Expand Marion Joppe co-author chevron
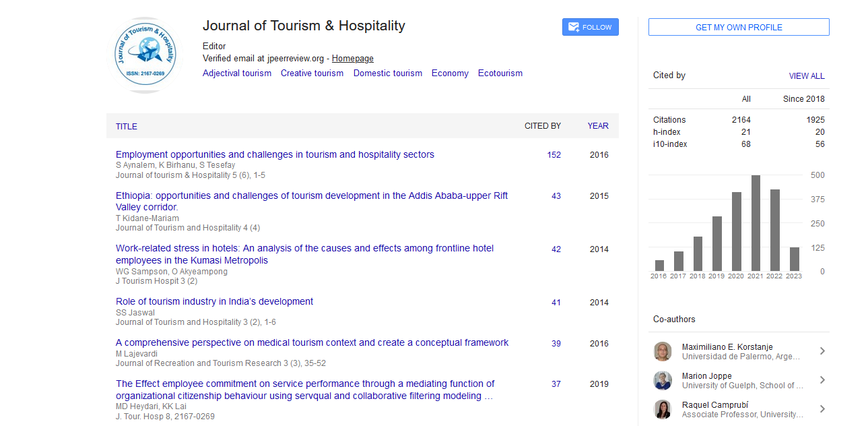868x426 pixels. tap(822, 380)
